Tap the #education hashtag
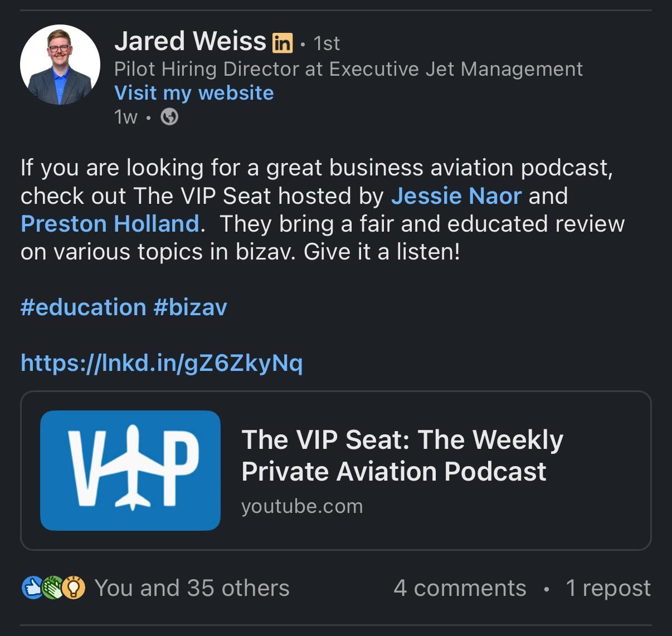The width and height of the screenshot is (672, 636). [x=84, y=307]
